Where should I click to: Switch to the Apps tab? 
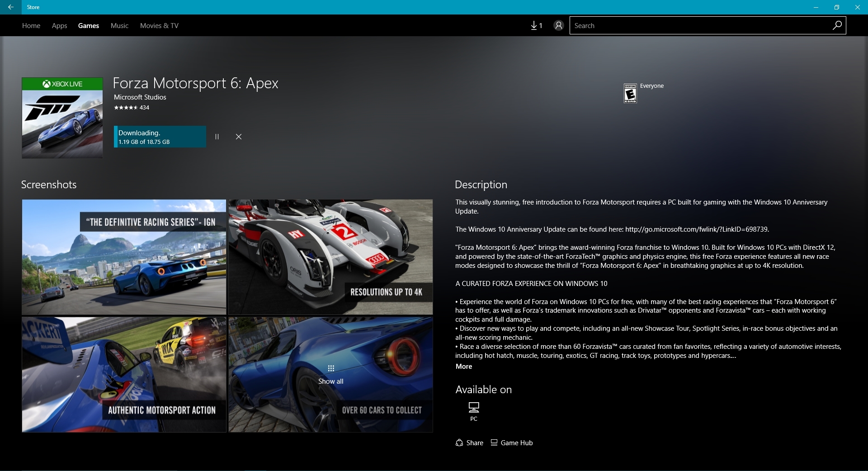[59, 25]
